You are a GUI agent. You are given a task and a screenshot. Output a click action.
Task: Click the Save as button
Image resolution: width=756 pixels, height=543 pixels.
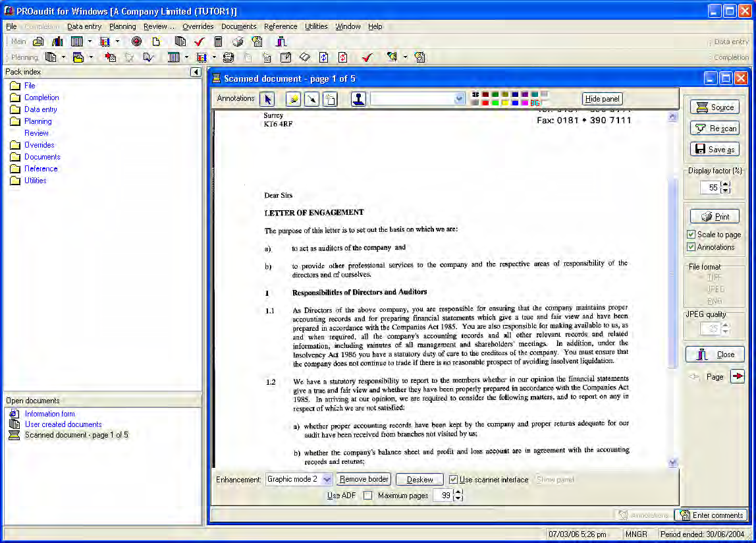click(715, 150)
